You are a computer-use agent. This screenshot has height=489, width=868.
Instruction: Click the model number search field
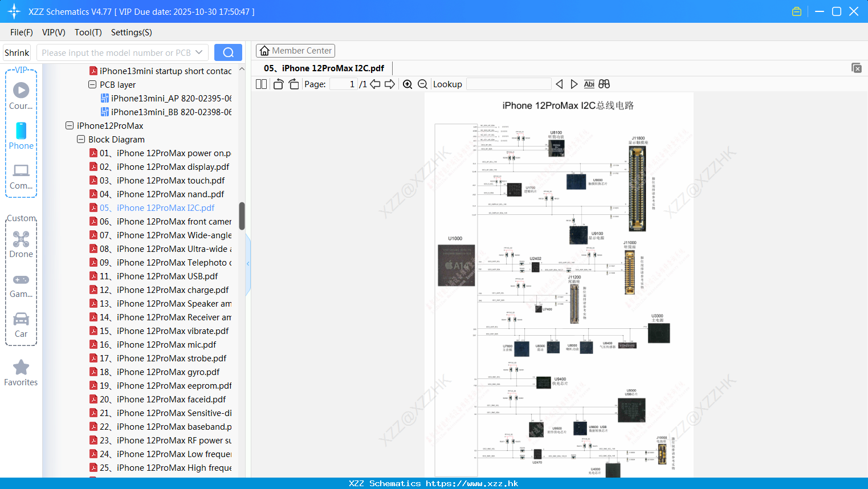click(x=116, y=52)
